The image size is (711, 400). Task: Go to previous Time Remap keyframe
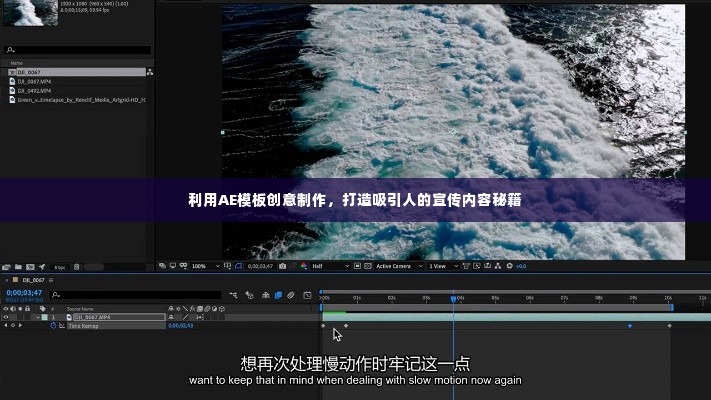(x=6, y=325)
